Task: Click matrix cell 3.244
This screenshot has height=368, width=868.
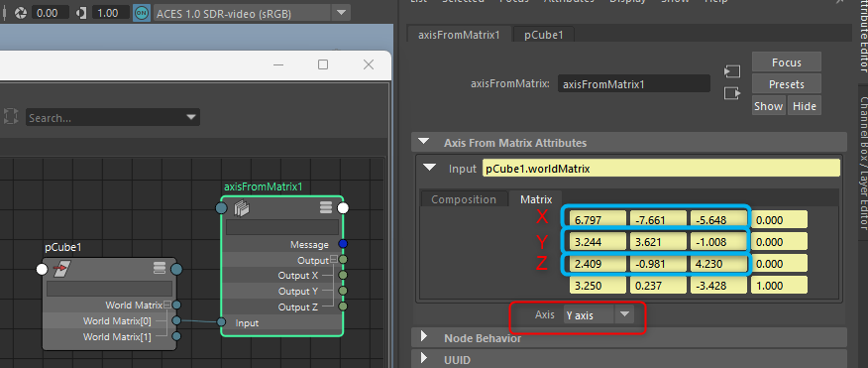Action: [x=597, y=242]
